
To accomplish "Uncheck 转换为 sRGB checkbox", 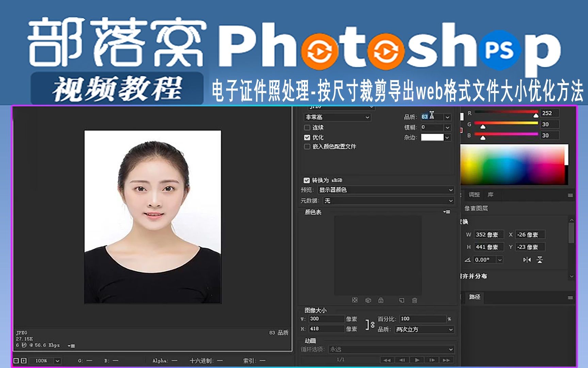I will [307, 180].
